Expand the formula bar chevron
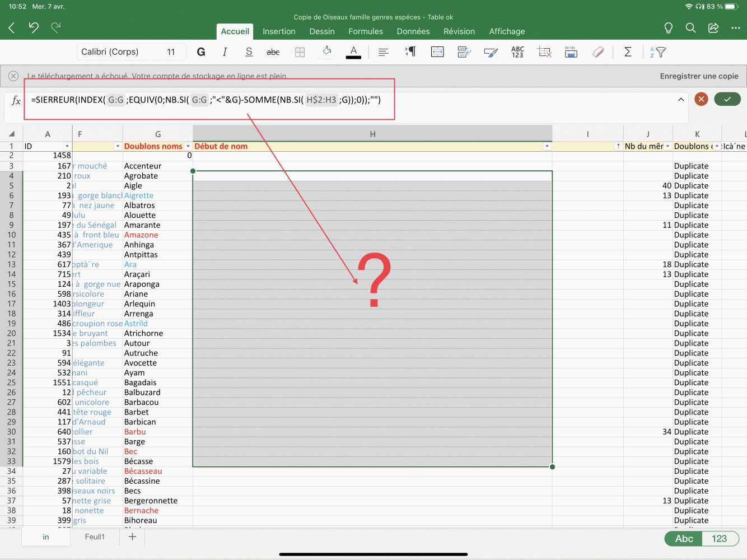This screenshot has height=560, width=747. coord(681,100)
